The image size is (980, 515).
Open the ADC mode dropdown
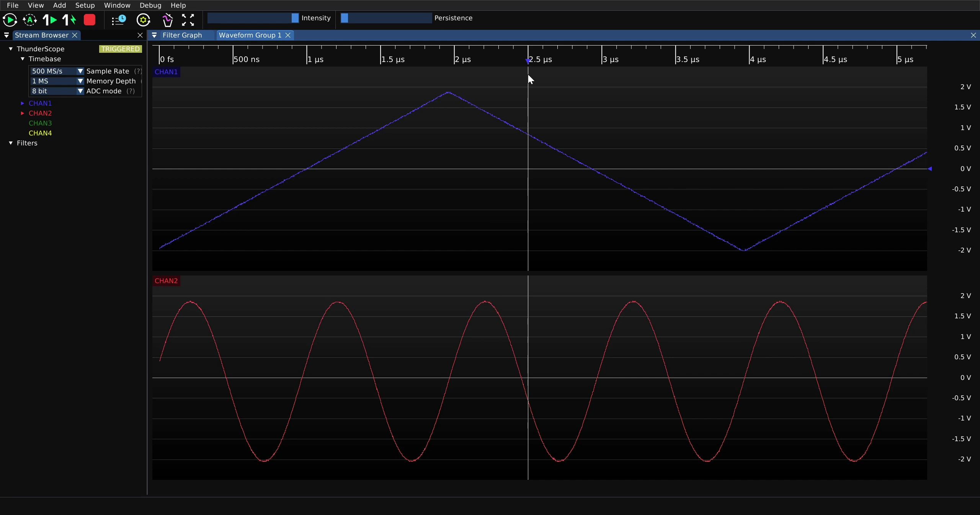57,91
